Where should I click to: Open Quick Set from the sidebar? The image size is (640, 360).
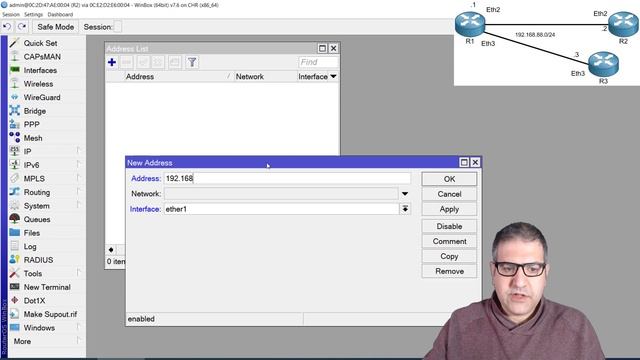tap(40, 43)
